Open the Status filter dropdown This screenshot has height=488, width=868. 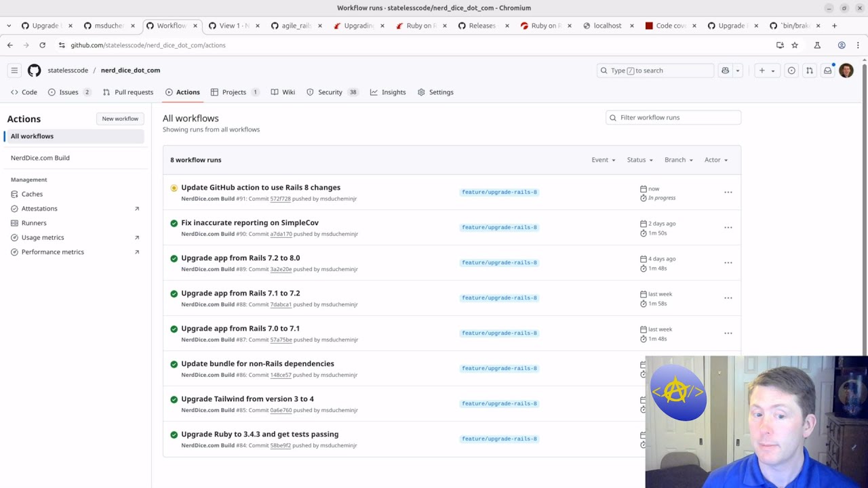tap(640, 160)
